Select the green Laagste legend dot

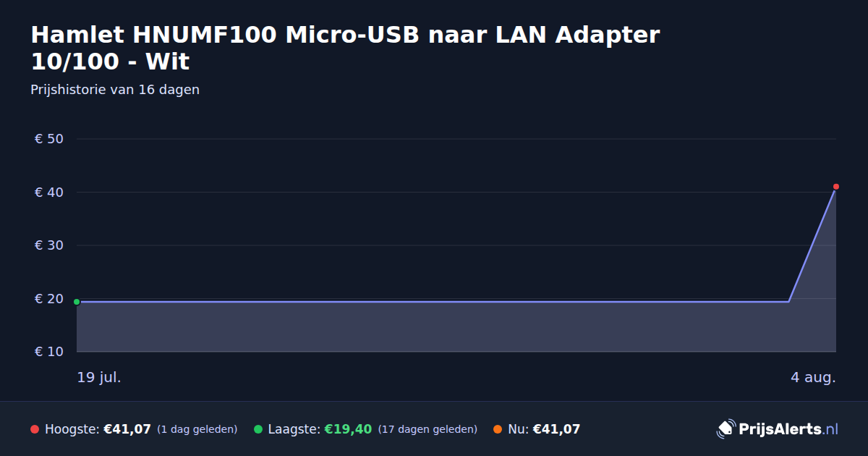(x=258, y=429)
